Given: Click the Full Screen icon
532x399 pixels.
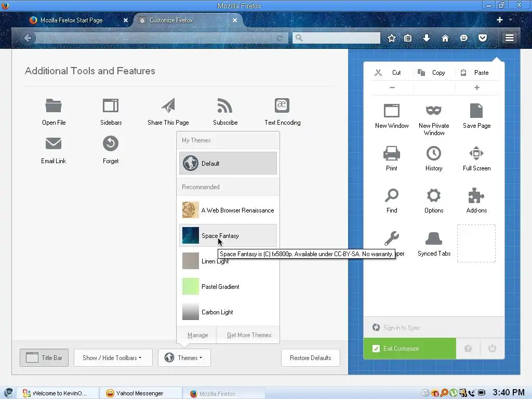Looking at the screenshot, I should tap(476, 153).
